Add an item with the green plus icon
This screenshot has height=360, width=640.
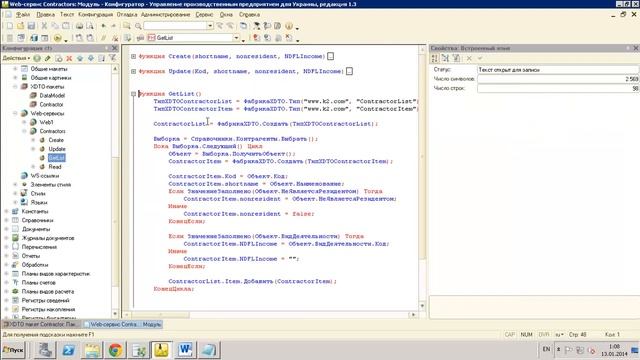pyautogui.click(x=37, y=58)
